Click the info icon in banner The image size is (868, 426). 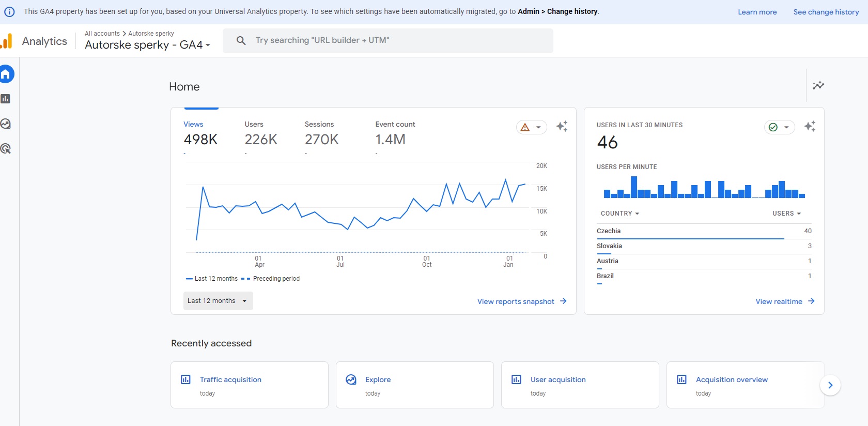(x=9, y=12)
